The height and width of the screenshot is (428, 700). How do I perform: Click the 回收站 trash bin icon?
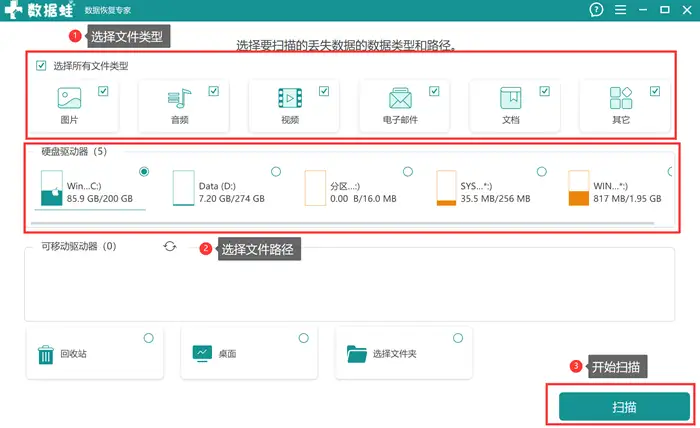(x=46, y=355)
